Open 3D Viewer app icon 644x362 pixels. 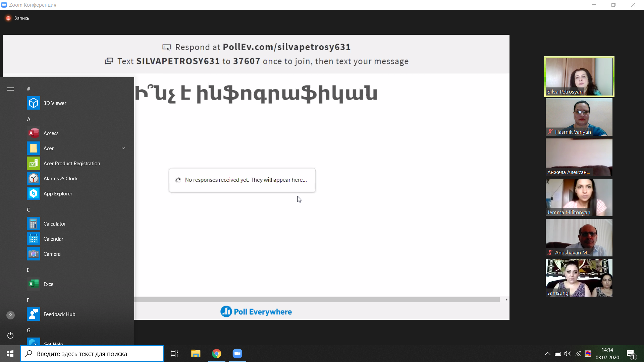pos(34,103)
